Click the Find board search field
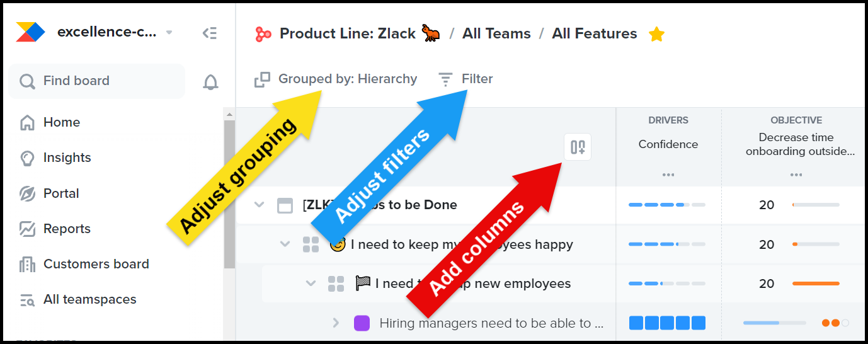 click(x=96, y=81)
